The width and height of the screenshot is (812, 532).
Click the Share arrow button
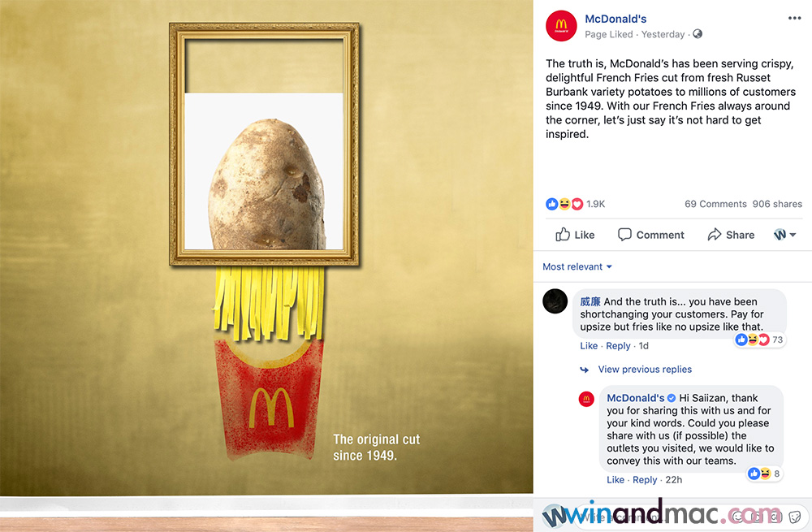[731, 235]
